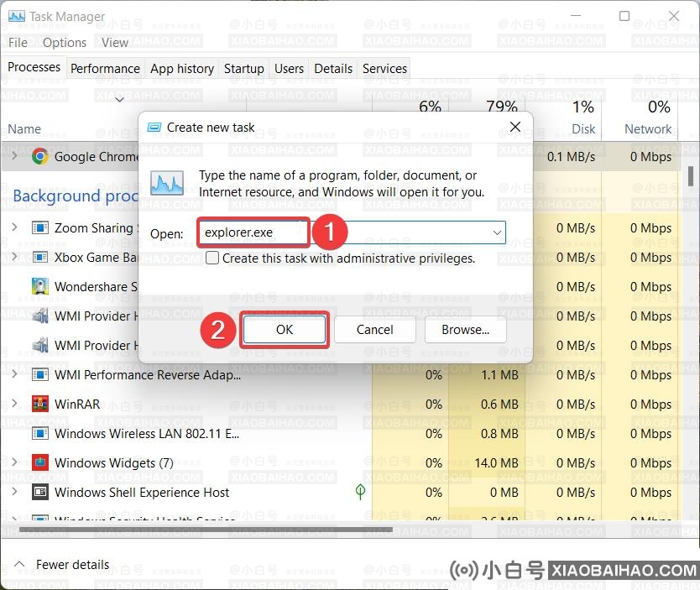Open the Options menu
The image size is (700, 590).
click(x=65, y=43)
